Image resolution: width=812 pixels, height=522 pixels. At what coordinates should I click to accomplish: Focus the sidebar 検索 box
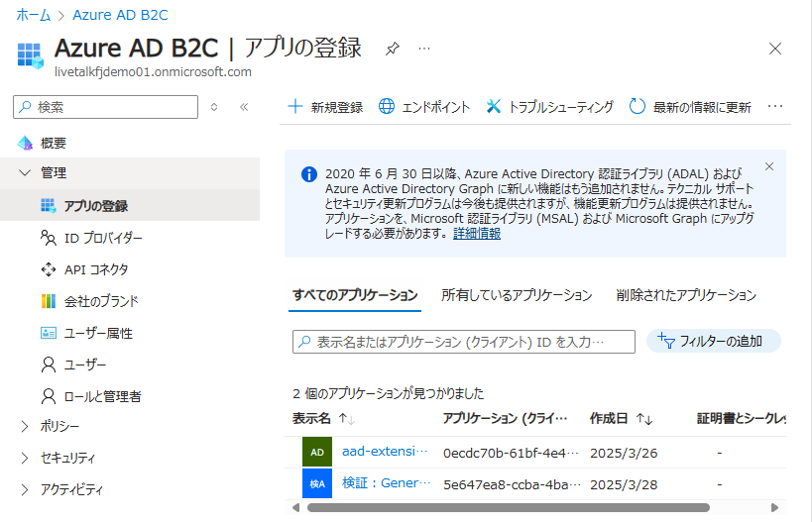pos(106,107)
